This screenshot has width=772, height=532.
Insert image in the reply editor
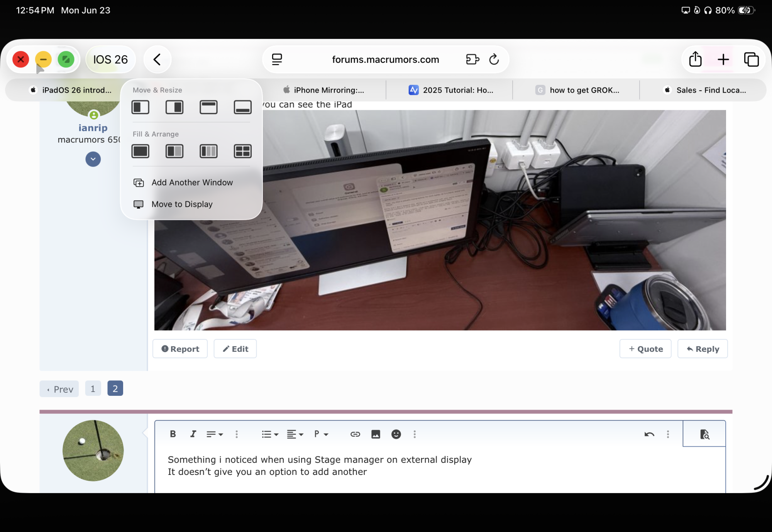376,434
